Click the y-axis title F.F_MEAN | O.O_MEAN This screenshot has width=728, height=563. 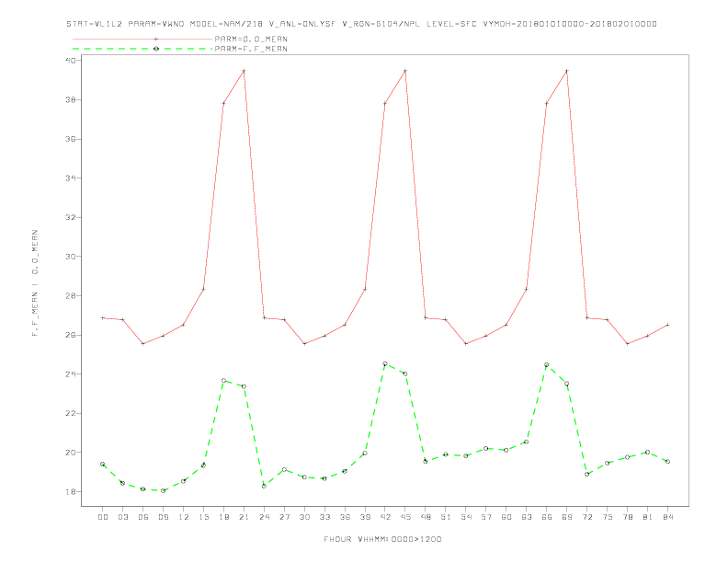35,283
